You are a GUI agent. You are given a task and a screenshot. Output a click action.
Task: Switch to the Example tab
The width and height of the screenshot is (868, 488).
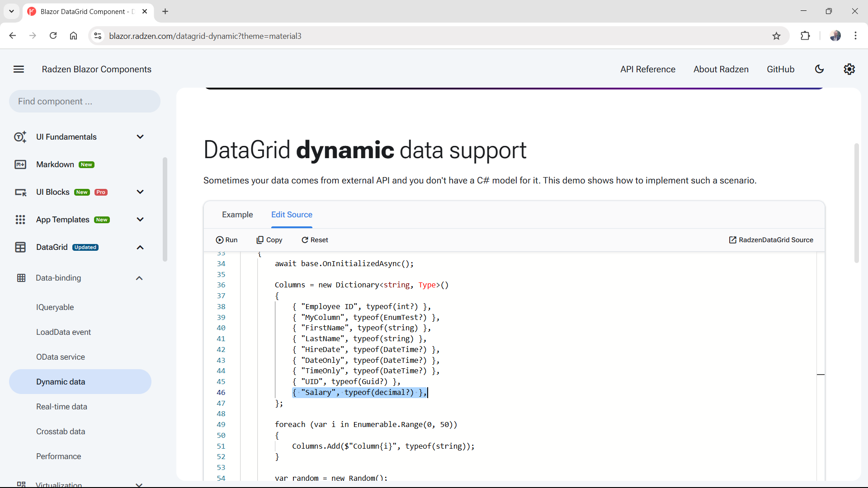(237, 215)
